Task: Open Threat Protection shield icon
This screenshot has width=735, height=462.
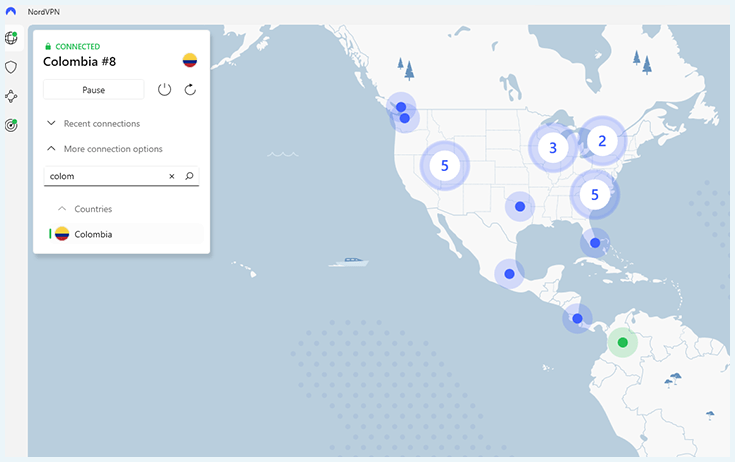Action: (x=11, y=67)
